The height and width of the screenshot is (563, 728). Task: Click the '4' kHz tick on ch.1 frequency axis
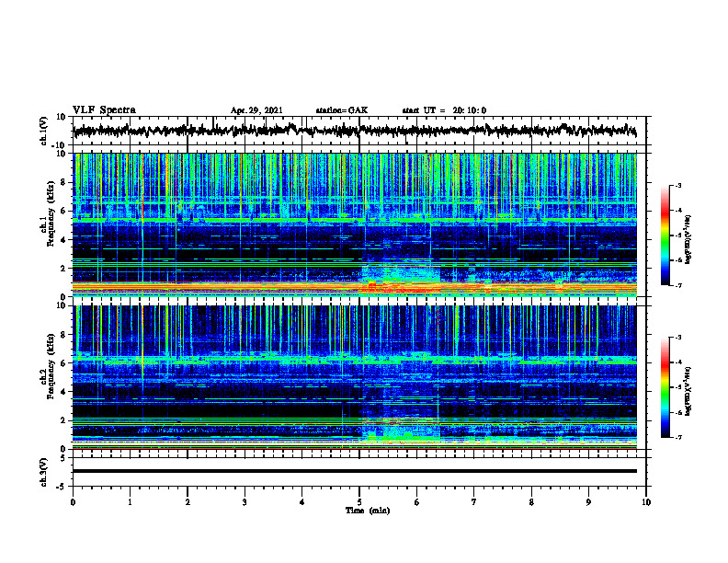[x=63, y=240]
